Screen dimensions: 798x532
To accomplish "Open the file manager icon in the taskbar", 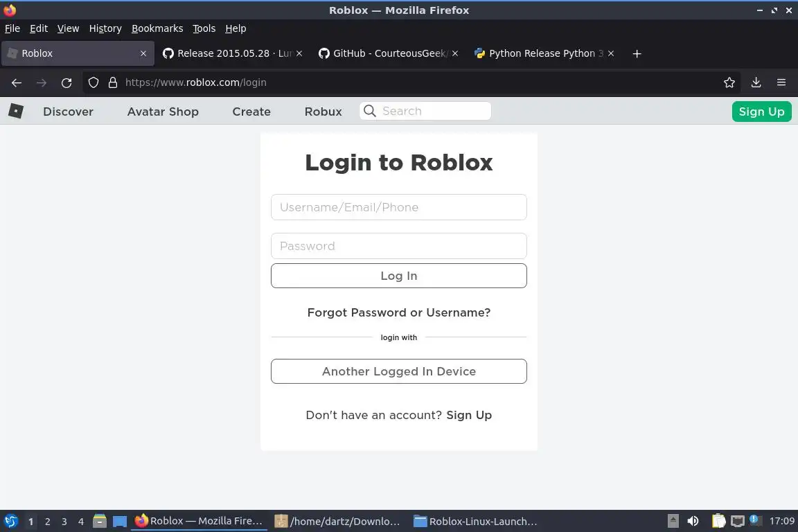I will pyautogui.click(x=100, y=521).
